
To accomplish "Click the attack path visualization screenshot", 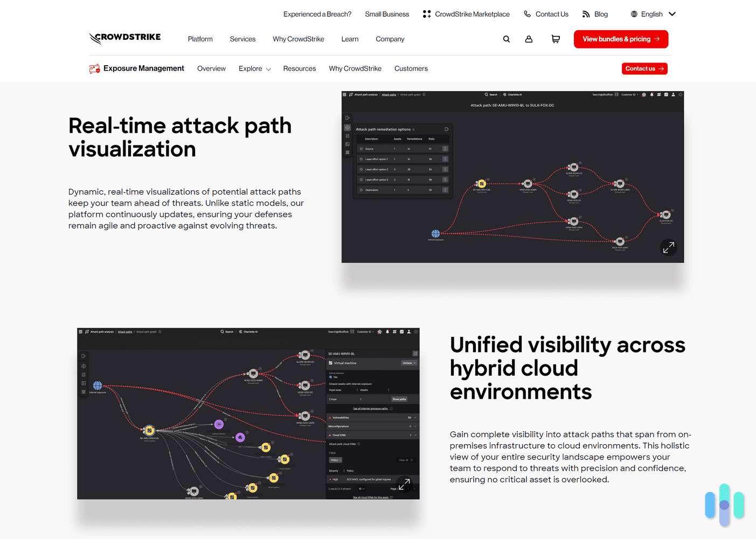I will [x=512, y=177].
